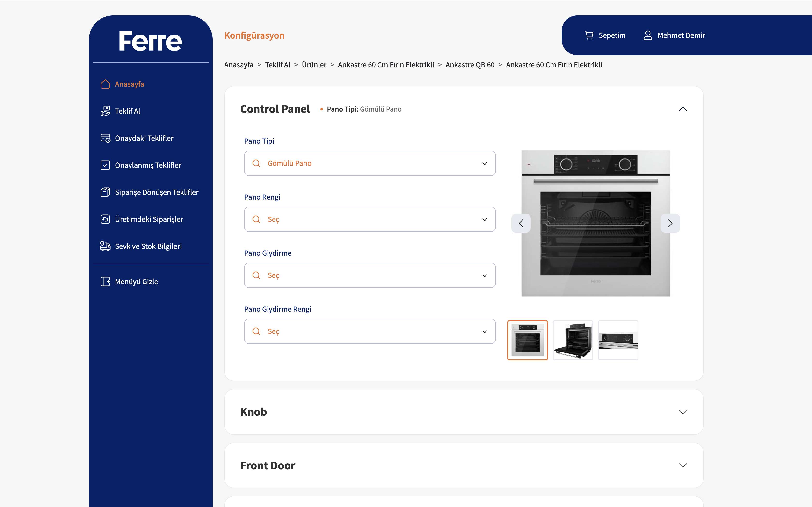
Task: Collapse the Control Panel section
Action: click(x=682, y=109)
